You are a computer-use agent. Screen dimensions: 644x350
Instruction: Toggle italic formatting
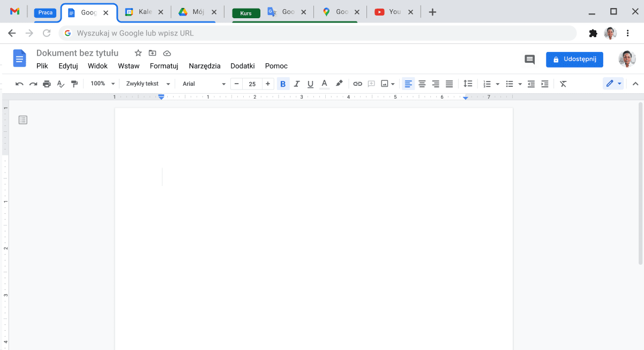pos(297,84)
